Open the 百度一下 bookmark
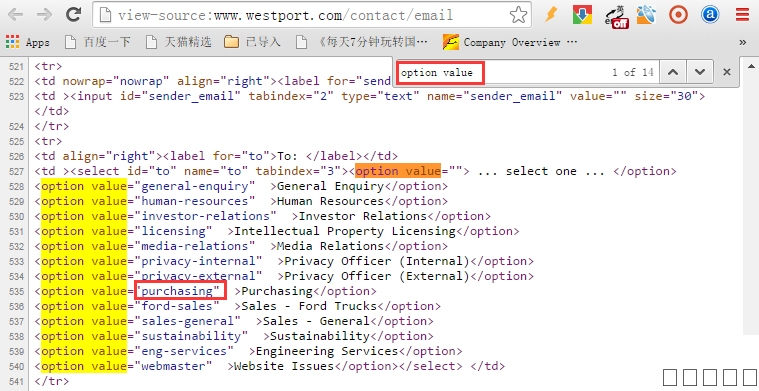The height and width of the screenshot is (391, 759). [98, 43]
